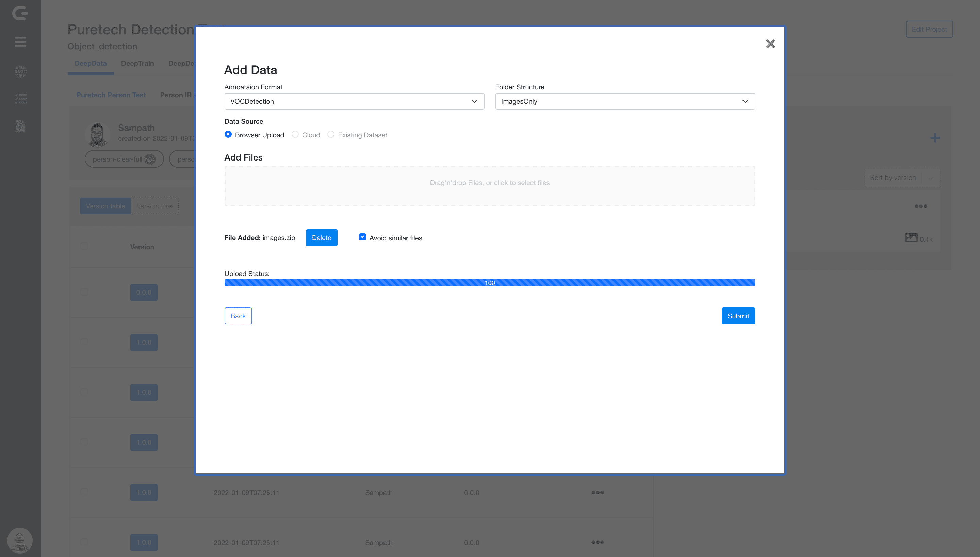Close the Add Data dialog

pos(770,44)
